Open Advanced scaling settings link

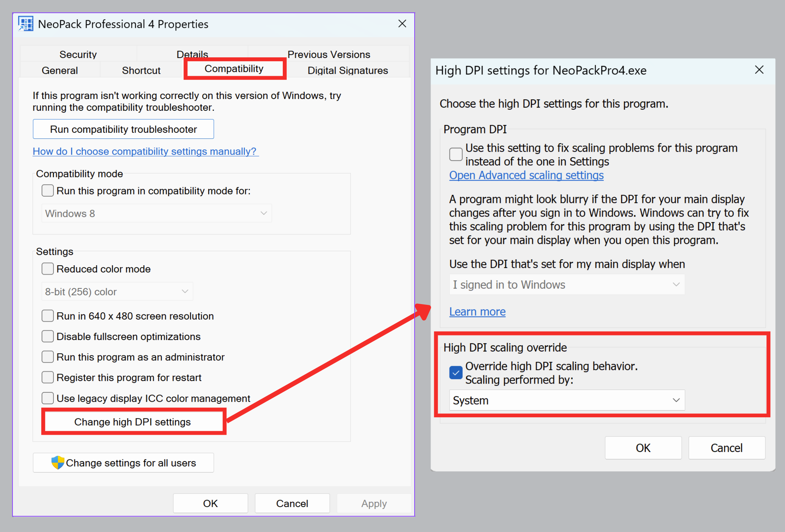526,175
